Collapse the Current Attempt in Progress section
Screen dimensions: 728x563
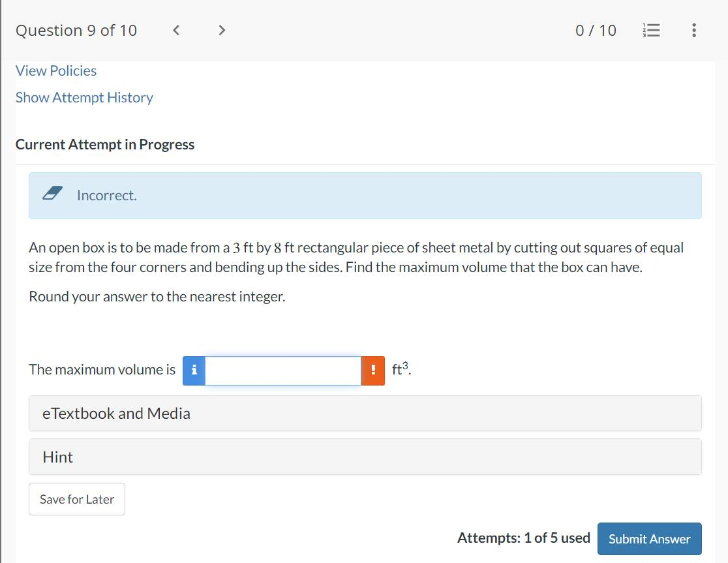point(105,144)
